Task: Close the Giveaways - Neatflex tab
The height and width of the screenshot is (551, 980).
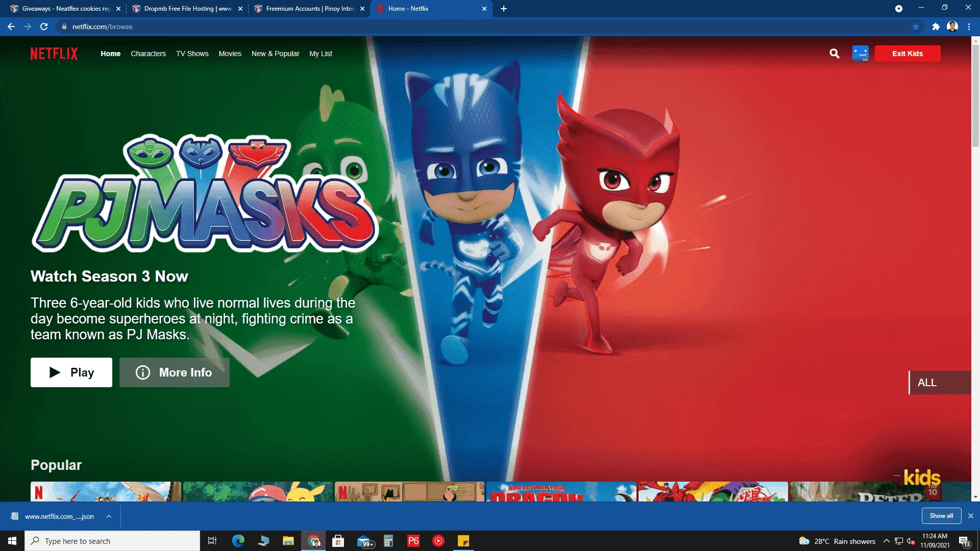Action: [118, 9]
